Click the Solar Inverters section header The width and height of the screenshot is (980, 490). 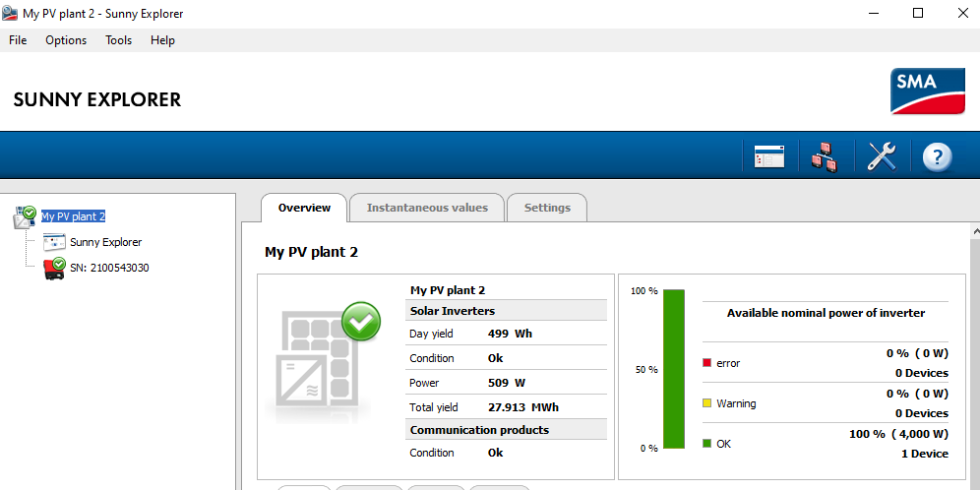pos(507,311)
